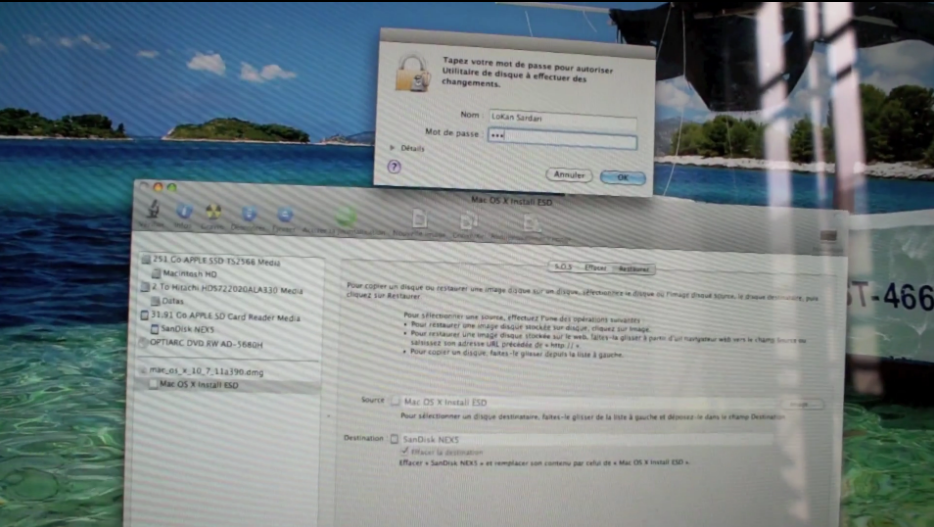
Task: Focus the Mot de passe field
Action: pos(562,139)
